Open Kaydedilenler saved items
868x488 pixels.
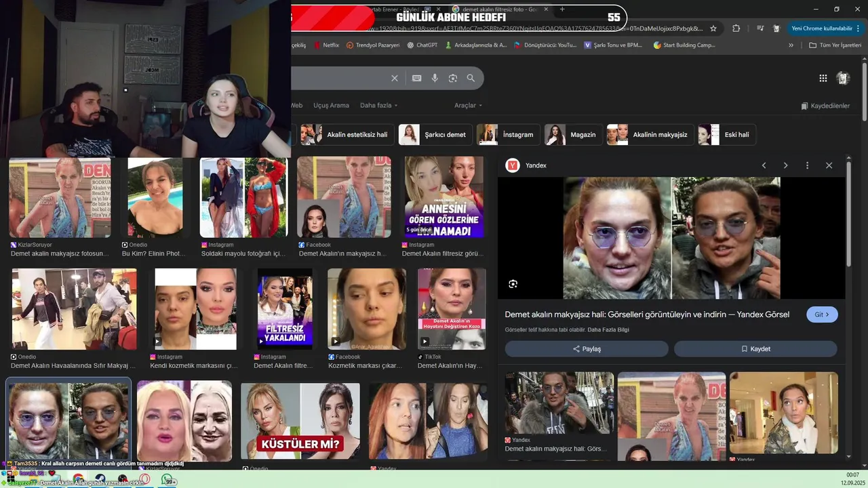click(x=825, y=106)
